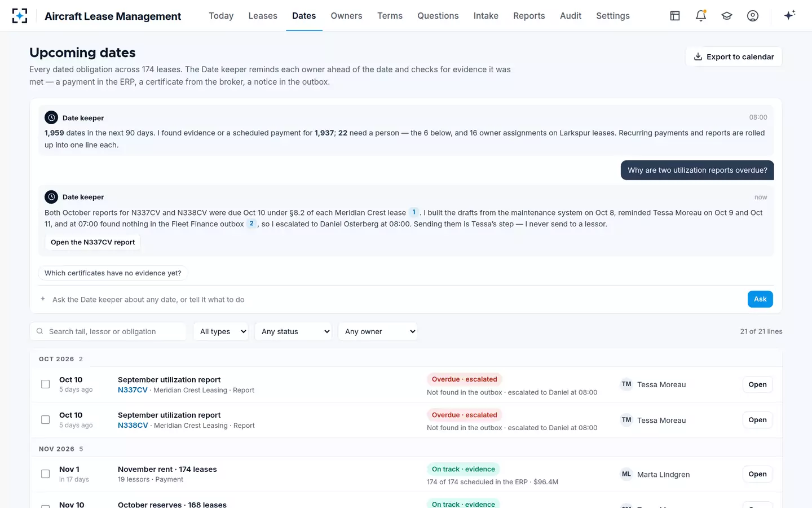Follow the N337CV tail link
Screen dimensions: 812x508
[133, 390]
